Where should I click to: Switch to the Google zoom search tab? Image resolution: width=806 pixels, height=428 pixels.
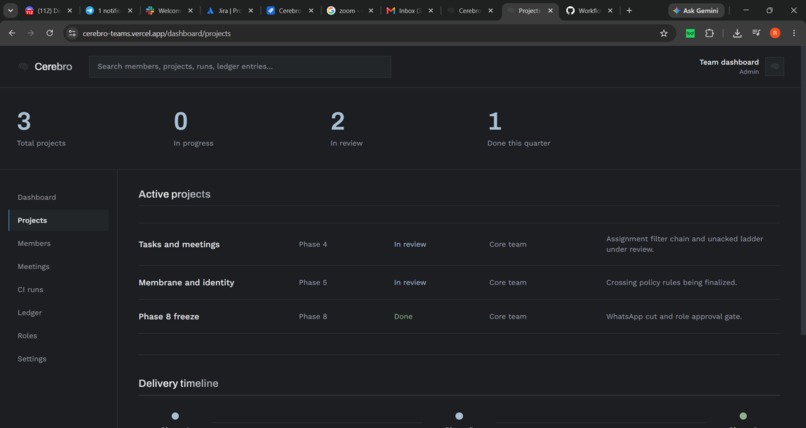(350, 10)
